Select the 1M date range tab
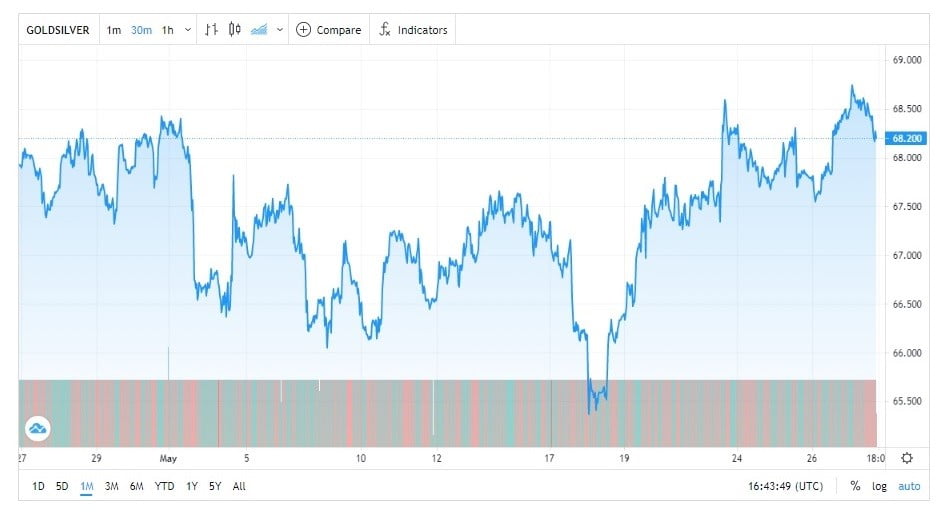Image resolution: width=942 pixels, height=513 pixels. pyautogui.click(x=86, y=486)
